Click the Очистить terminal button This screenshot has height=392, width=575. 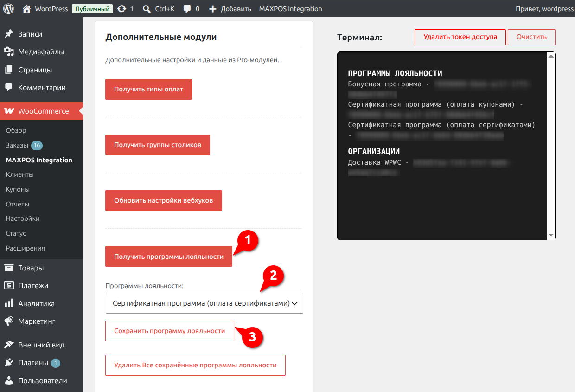pos(531,37)
